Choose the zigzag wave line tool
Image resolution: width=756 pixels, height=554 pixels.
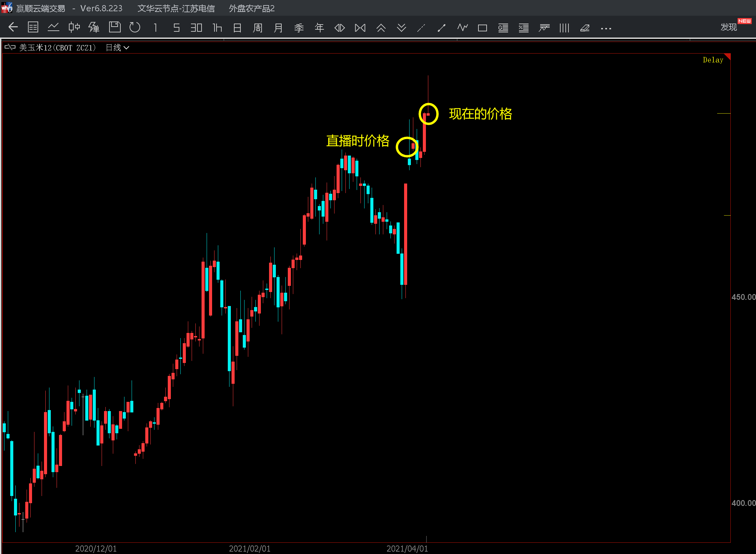point(462,27)
